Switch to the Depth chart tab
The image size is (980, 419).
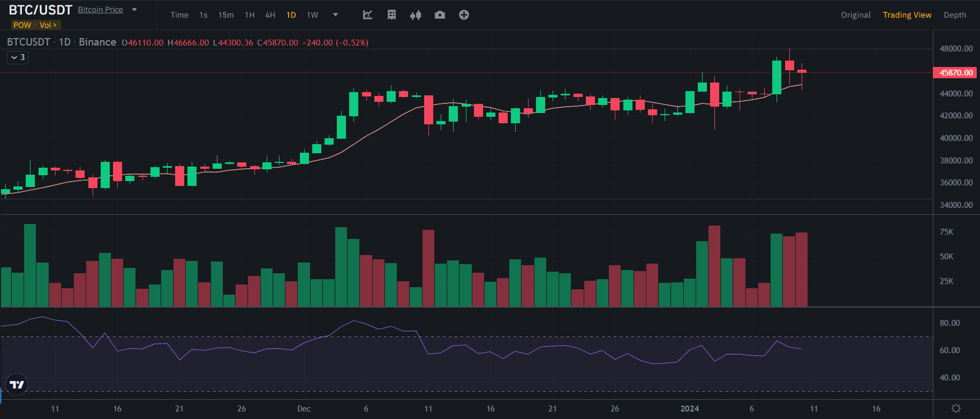click(x=954, y=15)
